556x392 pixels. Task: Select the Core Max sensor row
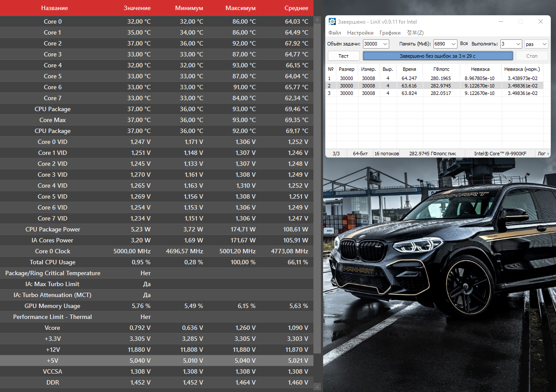(157, 120)
